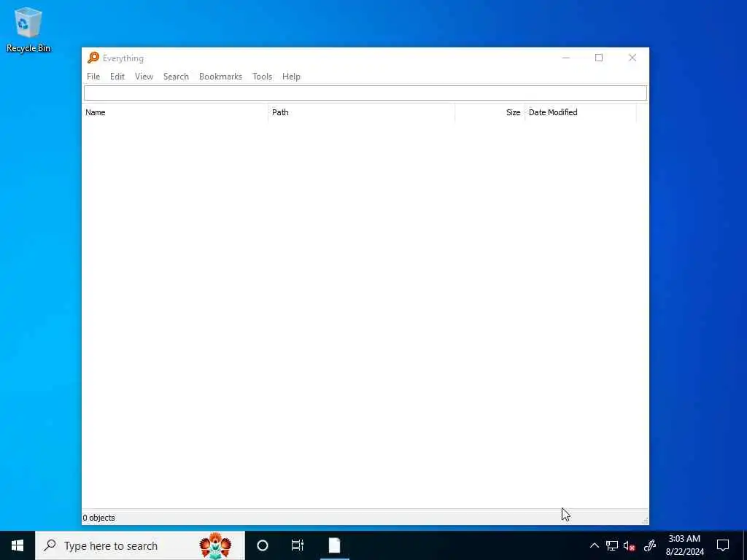
Task: Click the pen input tray icon
Action: pyautogui.click(x=650, y=545)
